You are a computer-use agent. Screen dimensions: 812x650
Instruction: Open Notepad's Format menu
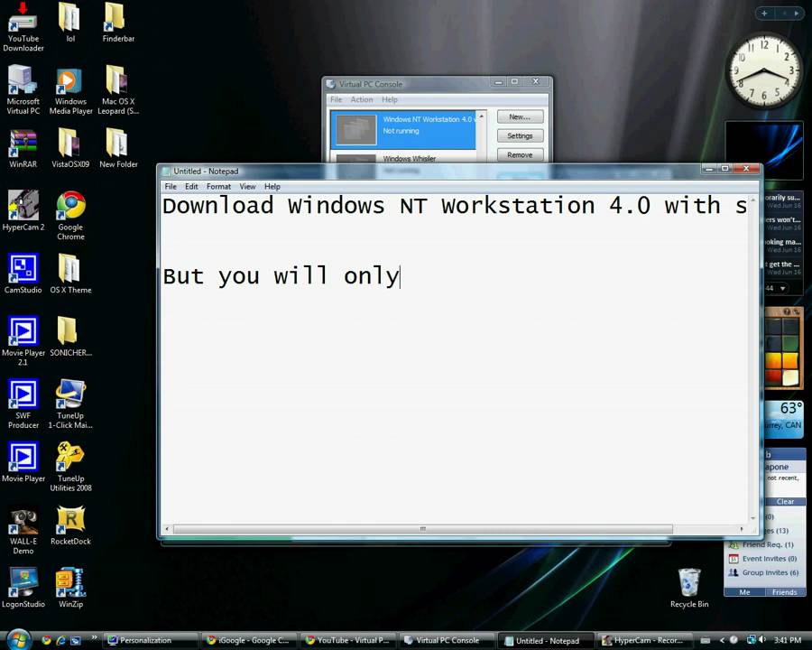pos(218,187)
